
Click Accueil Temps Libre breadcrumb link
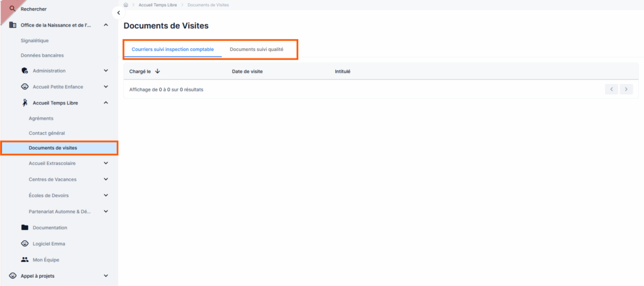coord(158,5)
